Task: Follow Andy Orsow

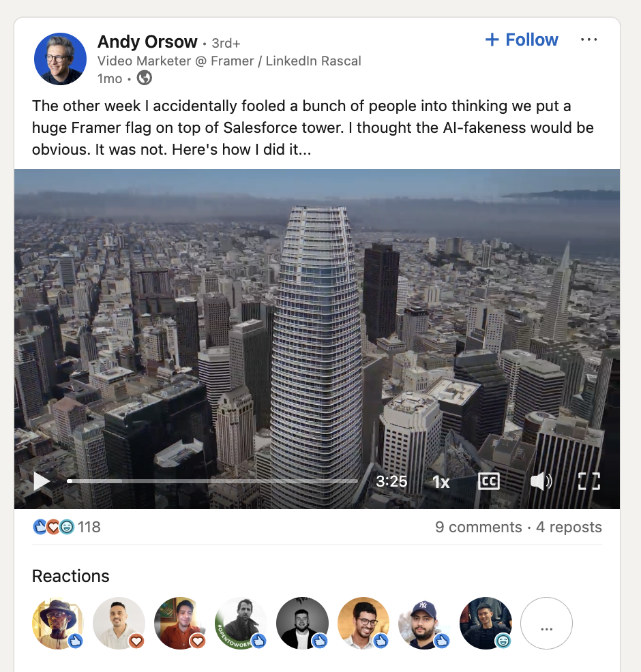Action: [x=522, y=40]
